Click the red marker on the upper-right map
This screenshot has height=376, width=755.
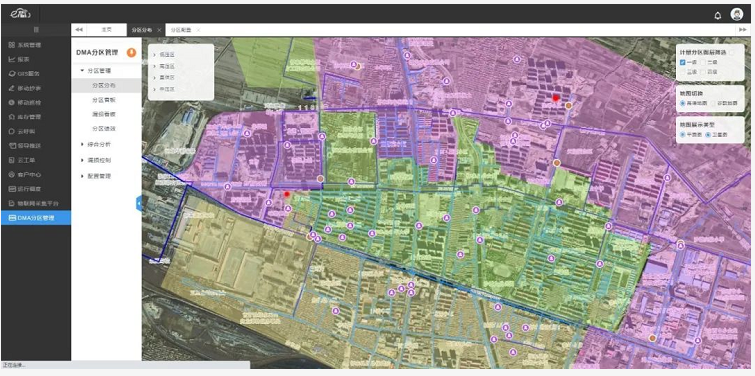coord(556,98)
